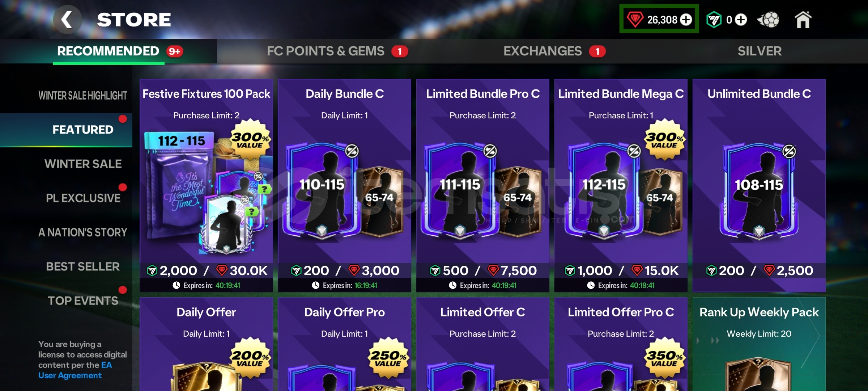This screenshot has width=868, height=391.
Task: Open the Rank Up Weekly Pack
Action: click(759, 344)
